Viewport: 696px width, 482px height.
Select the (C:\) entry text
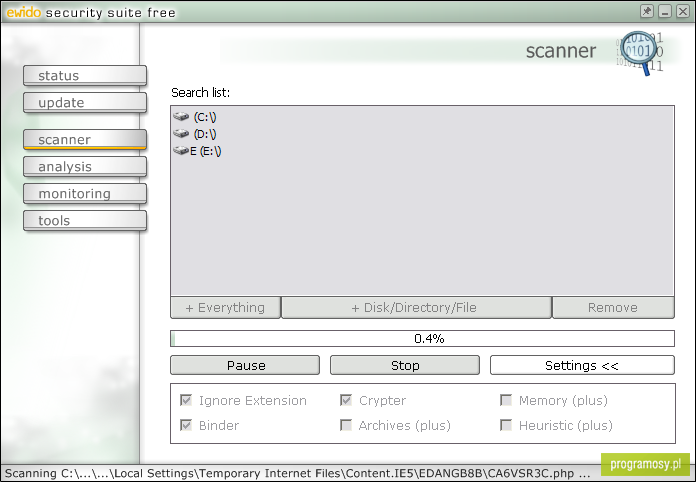point(205,117)
